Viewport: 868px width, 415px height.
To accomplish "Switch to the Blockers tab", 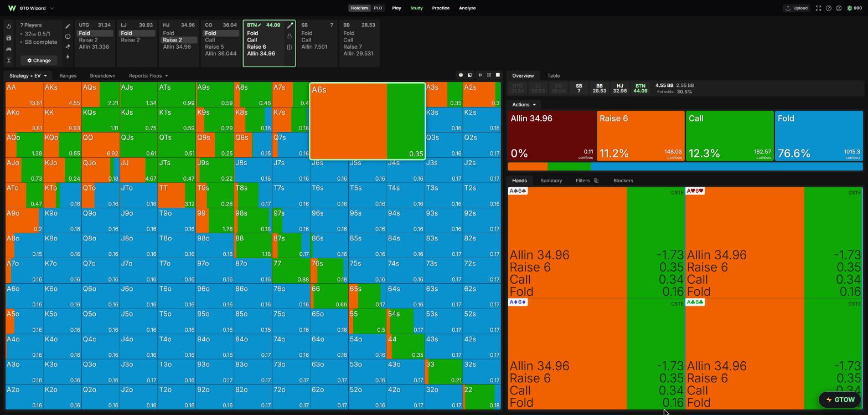I will tap(623, 181).
